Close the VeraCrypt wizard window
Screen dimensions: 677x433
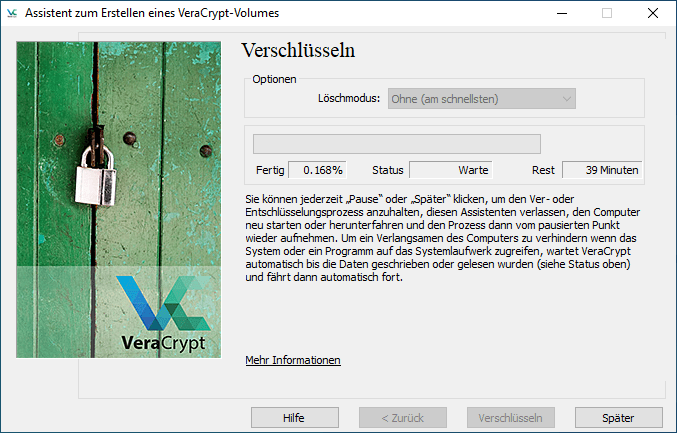point(653,13)
